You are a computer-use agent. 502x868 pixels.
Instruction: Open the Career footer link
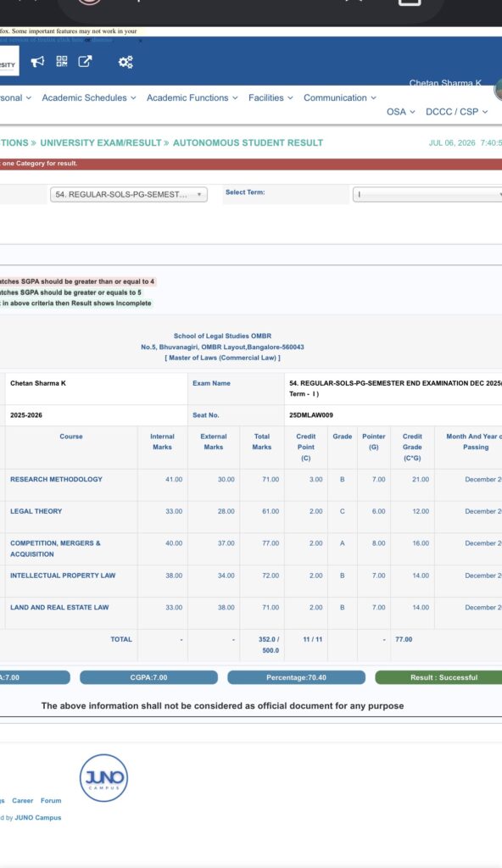click(x=23, y=800)
